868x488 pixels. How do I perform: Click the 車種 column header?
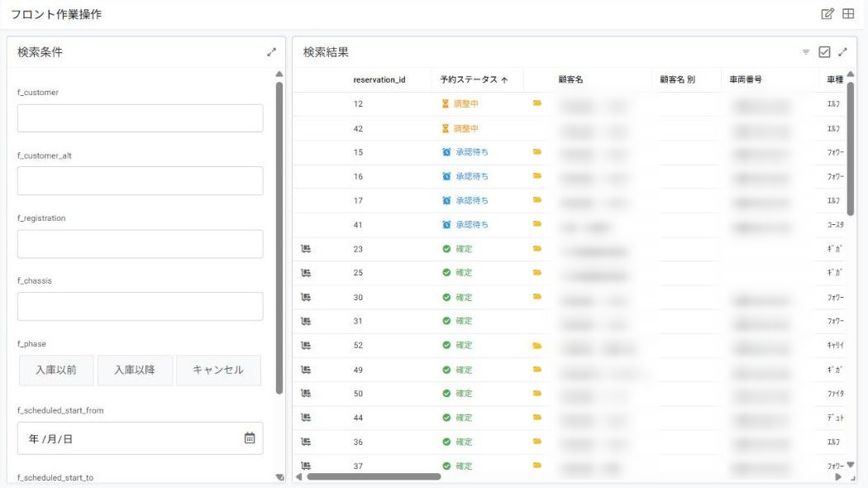(x=835, y=79)
